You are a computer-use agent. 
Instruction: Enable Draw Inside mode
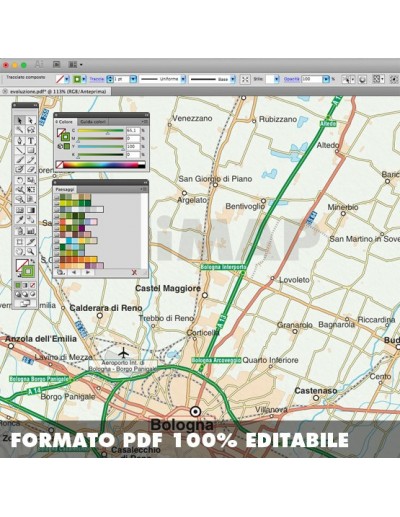click(x=32, y=294)
